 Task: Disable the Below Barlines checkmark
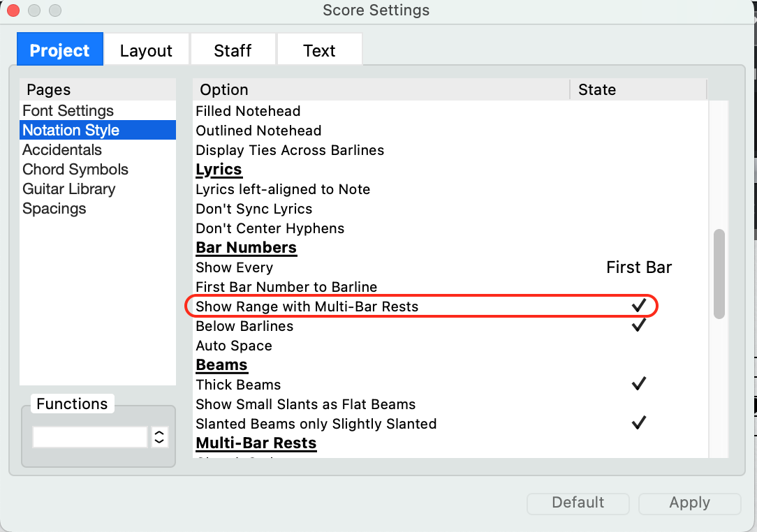click(638, 326)
